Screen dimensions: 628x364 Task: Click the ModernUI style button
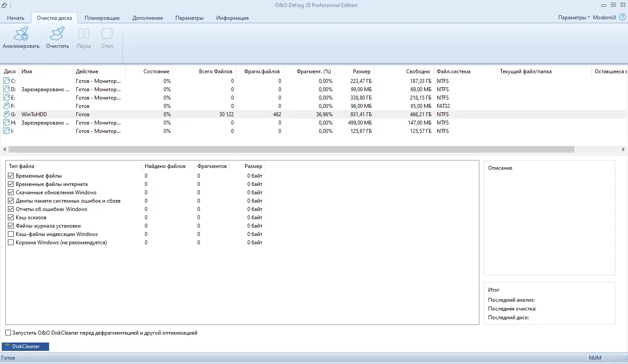point(604,18)
